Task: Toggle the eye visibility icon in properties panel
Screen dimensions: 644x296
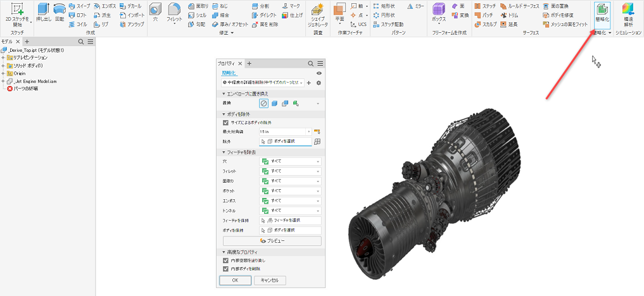Action: tap(319, 73)
